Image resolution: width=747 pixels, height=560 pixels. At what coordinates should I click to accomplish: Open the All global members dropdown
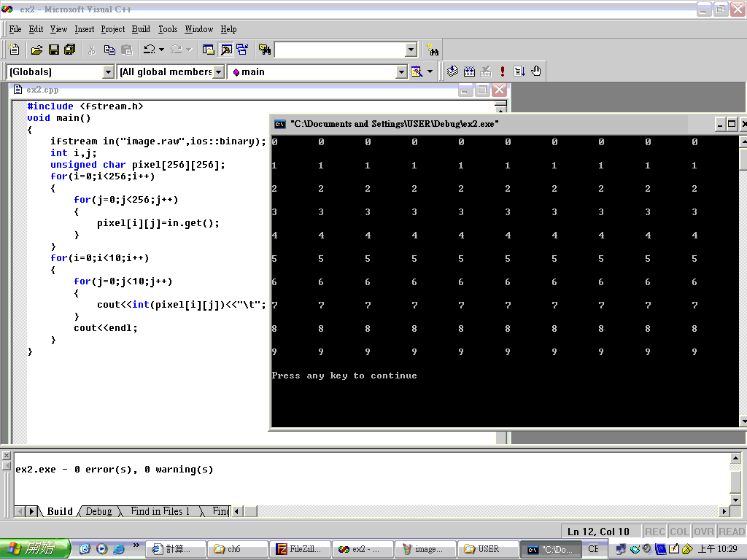218,71
